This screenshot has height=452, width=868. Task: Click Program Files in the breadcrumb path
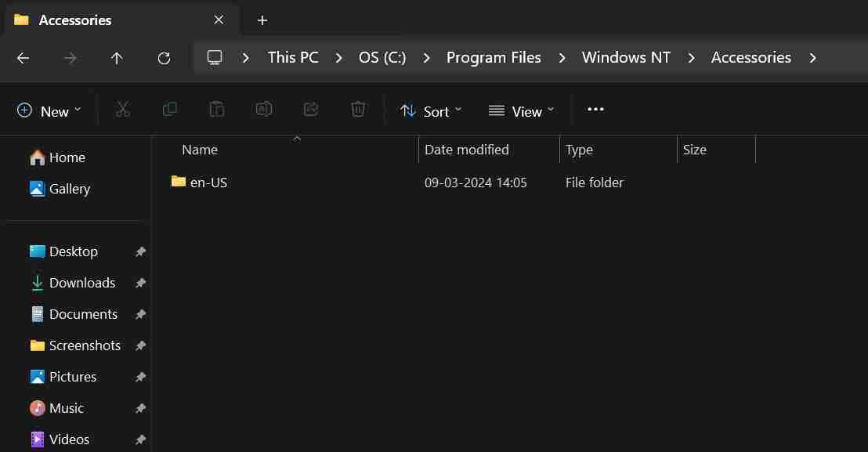(494, 57)
